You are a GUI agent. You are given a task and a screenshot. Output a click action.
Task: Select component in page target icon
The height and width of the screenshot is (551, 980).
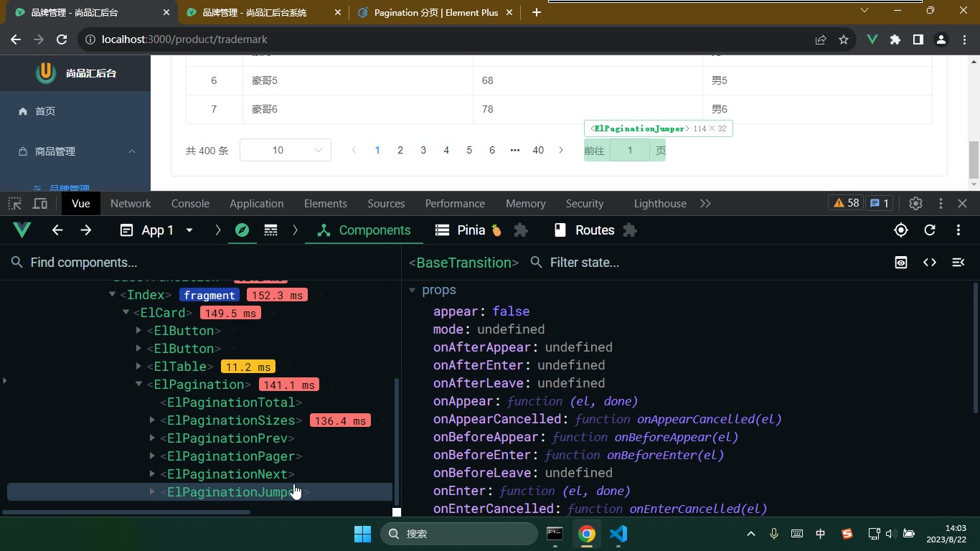(x=901, y=230)
